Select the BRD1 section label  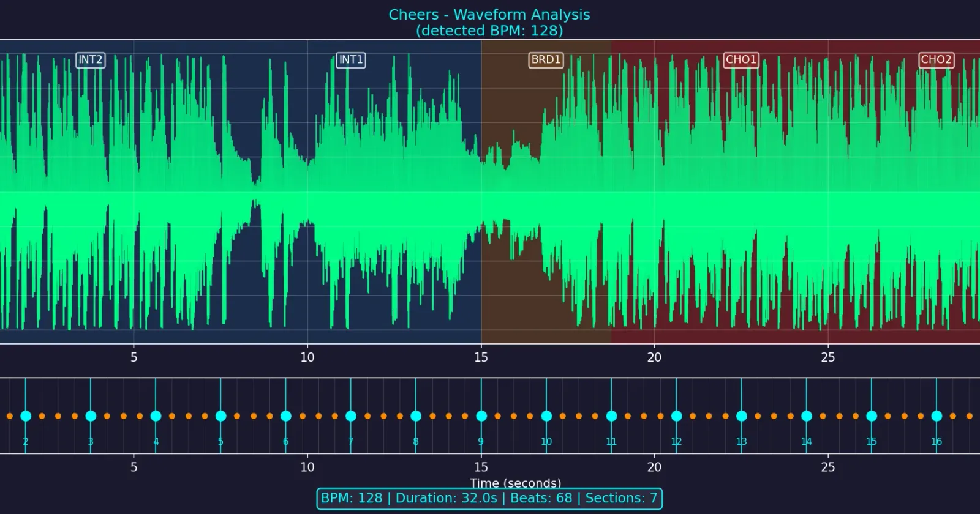click(x=546, y=59)
